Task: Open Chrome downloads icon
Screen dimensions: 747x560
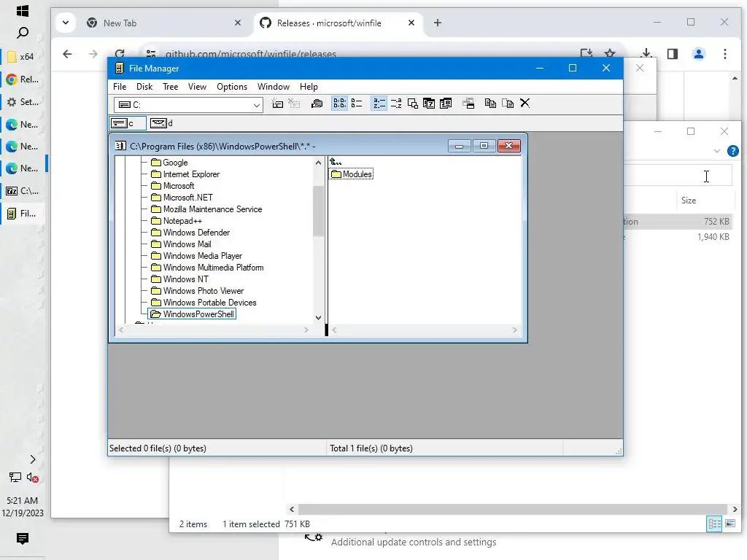Action: click(x=646, y=54)
